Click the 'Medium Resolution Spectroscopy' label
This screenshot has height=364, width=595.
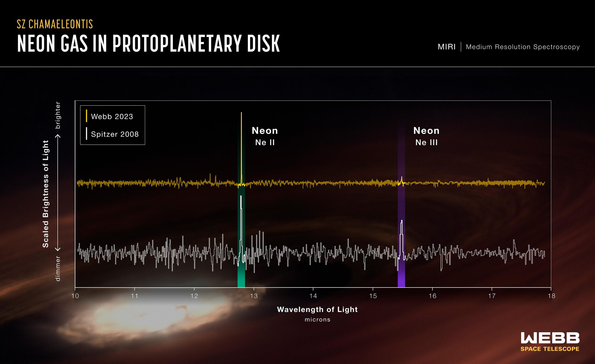click(x=522, y=47)
